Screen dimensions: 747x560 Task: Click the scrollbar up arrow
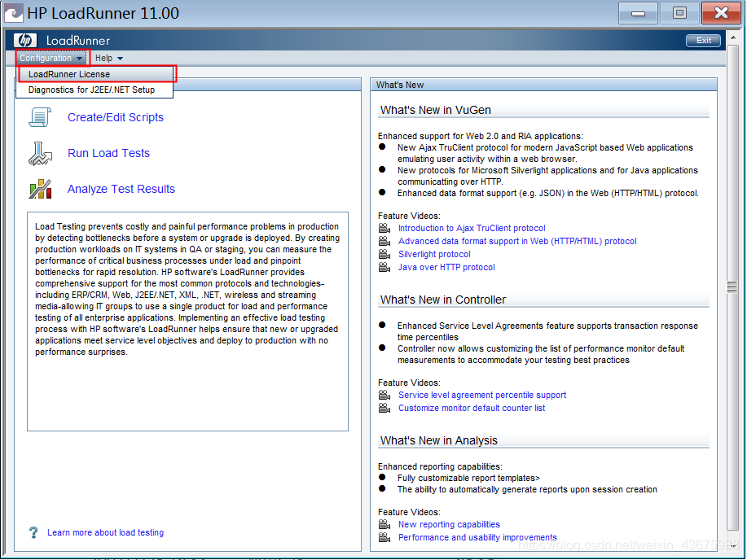(x=732, y=37)
